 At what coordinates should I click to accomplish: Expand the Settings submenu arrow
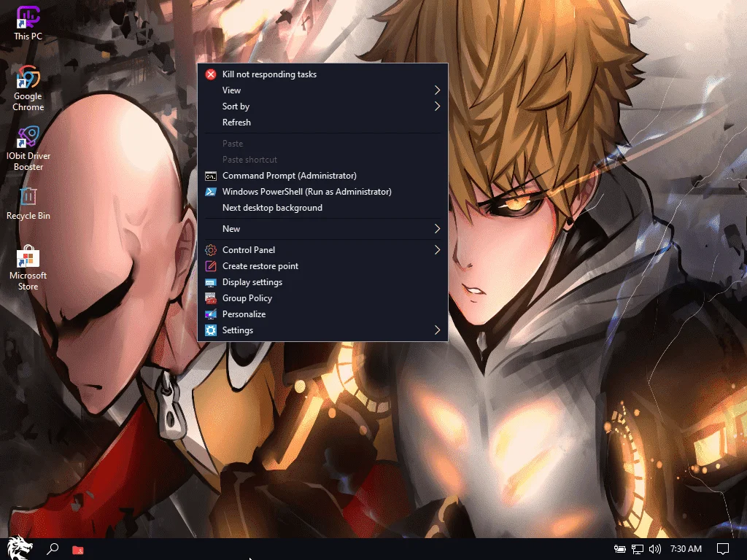pyautogui.click(x=437, y=330)
